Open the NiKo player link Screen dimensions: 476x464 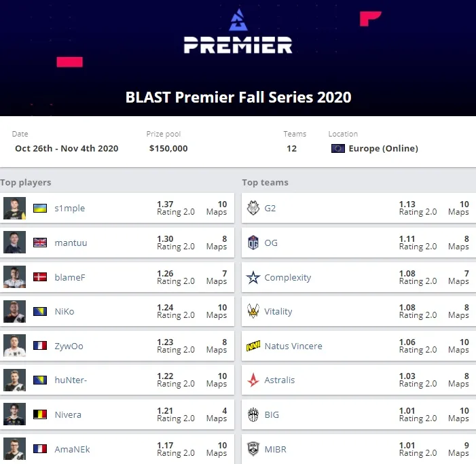[x=65, y=312]
